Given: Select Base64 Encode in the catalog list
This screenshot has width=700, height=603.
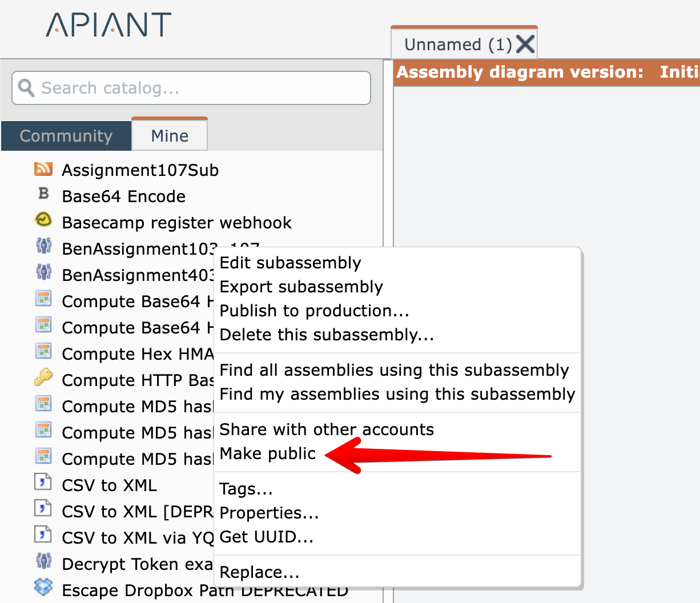Looking at the screenshot, I should (x=124, y=196).
